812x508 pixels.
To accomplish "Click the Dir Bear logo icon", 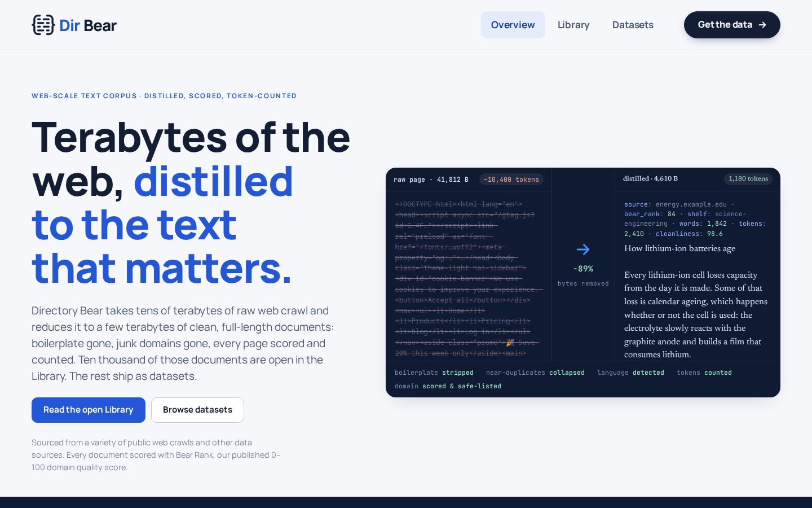I will (x=43, y=25).
